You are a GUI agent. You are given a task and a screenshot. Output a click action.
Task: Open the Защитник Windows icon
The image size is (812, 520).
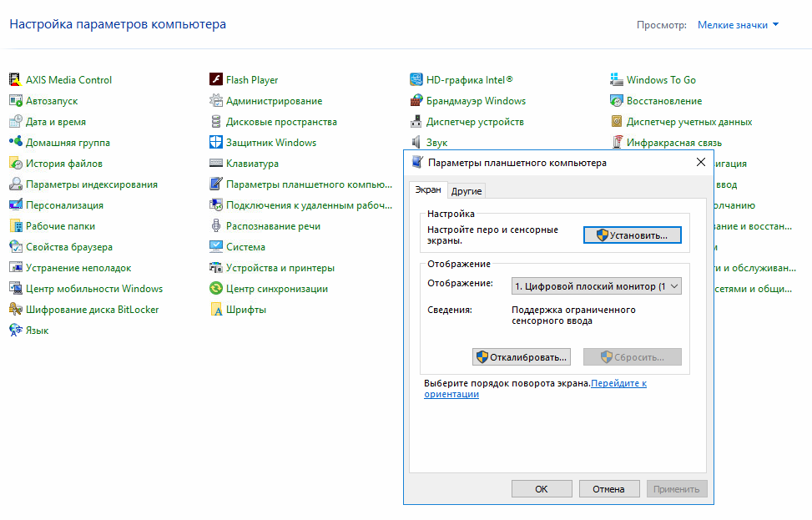[215, 143]
